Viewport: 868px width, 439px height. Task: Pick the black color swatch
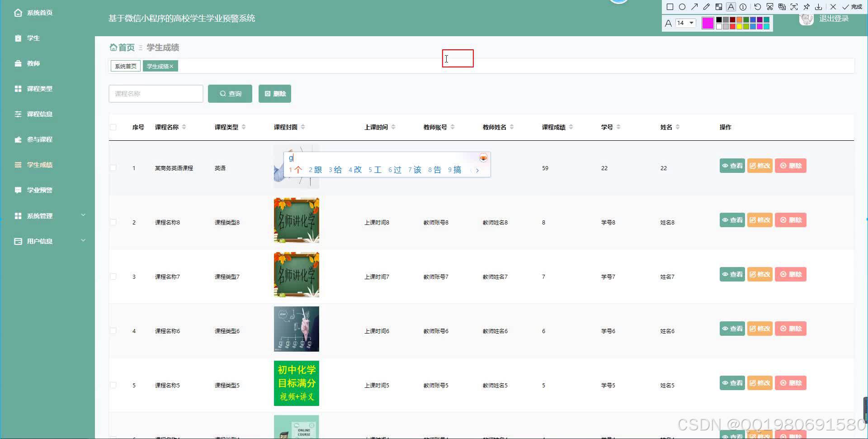click(719, 20)
